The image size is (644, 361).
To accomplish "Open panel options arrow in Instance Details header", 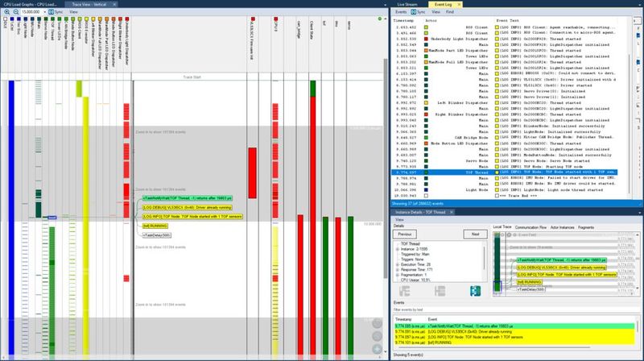I will click(x=639, y=213).
